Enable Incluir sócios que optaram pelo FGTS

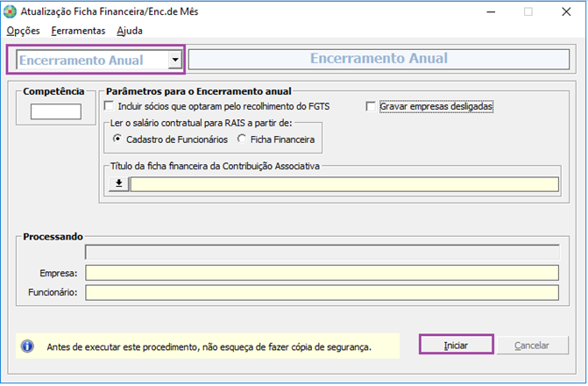click(110, 106)
